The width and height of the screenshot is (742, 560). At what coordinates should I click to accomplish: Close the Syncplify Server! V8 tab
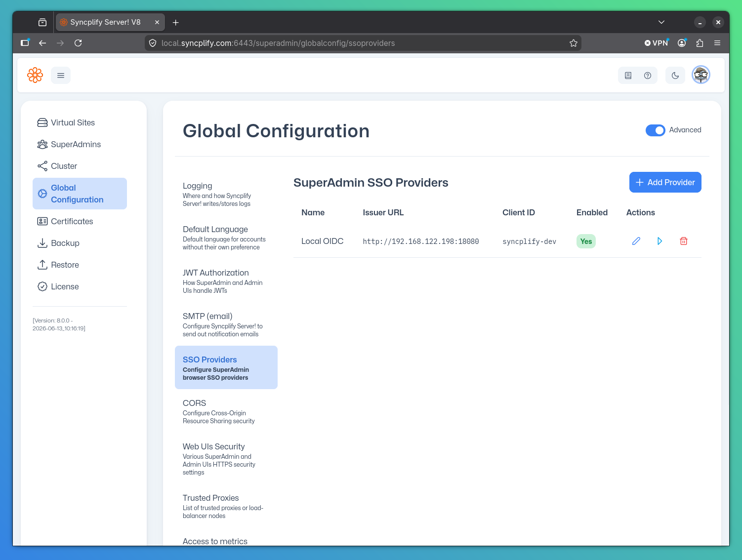tap(157, 22)
